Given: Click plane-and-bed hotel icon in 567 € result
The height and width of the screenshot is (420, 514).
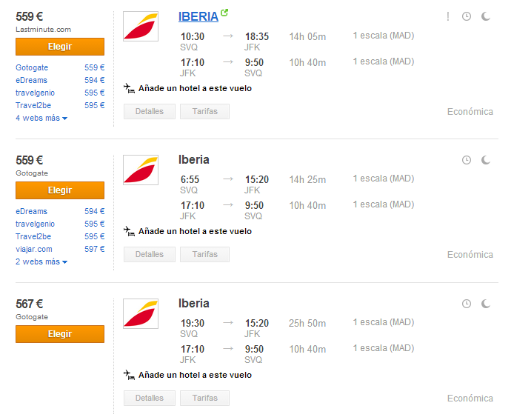Looking at the screenshot, I should pos(129,374).
